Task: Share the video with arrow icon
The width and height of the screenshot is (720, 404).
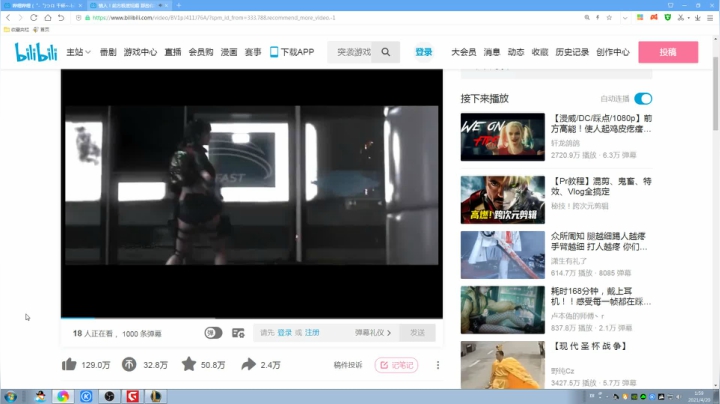Action: (248, 365)
